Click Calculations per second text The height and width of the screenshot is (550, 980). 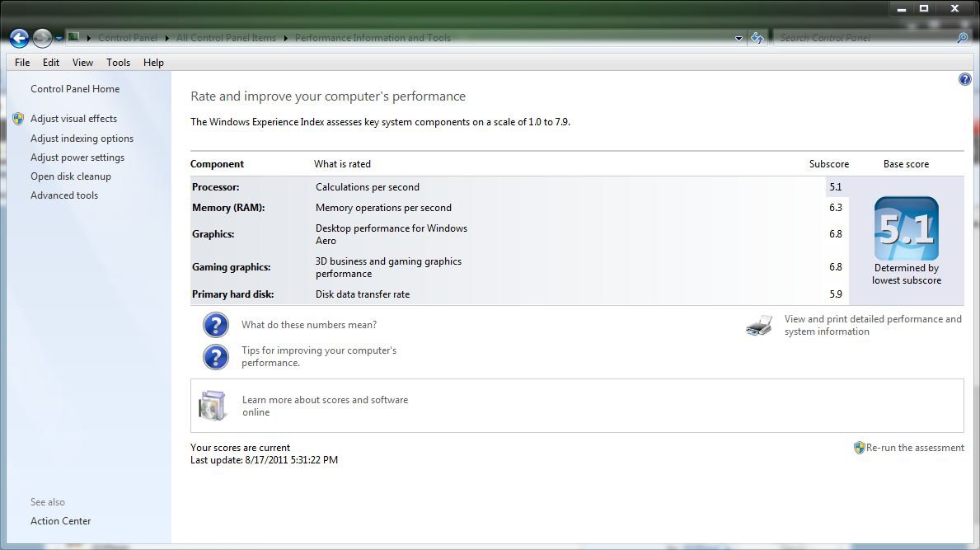(368, 187)
